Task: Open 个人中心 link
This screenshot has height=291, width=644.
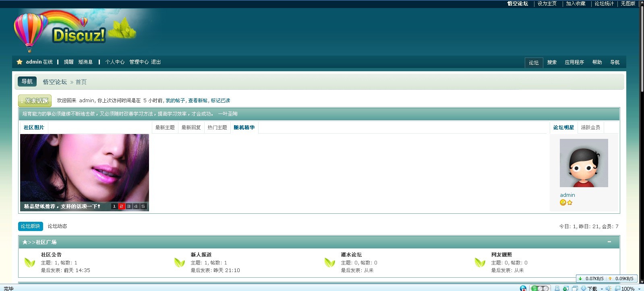Action: (x=115, y=62)
